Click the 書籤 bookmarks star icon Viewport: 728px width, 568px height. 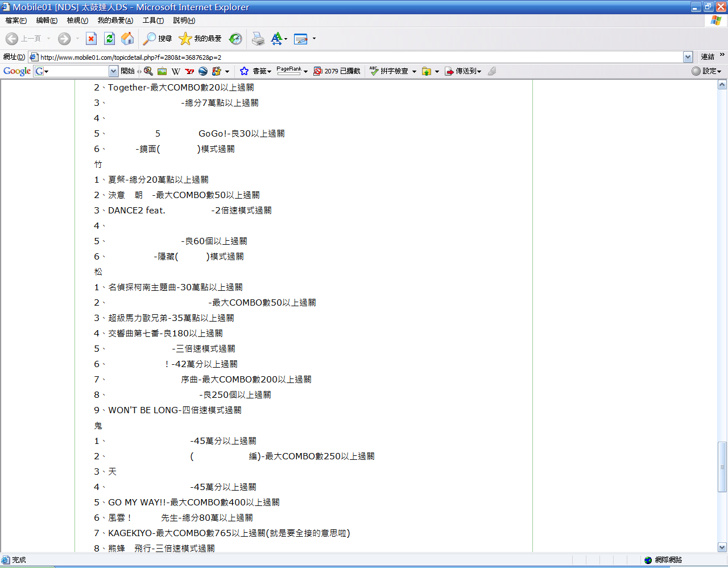tap(244, 71)
